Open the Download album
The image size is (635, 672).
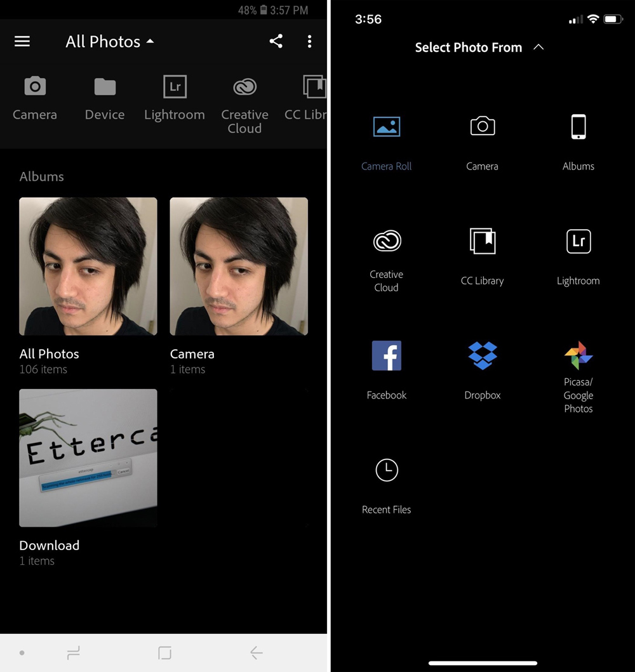(88, 458)
